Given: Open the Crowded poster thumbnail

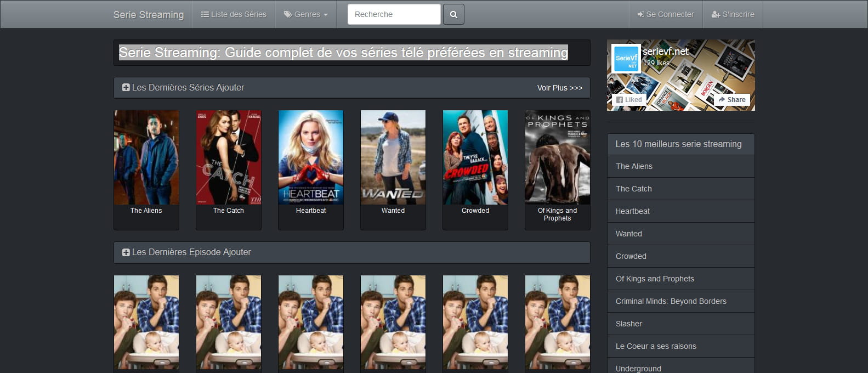Looking at the screenshot, I should [x=475, y=157].
